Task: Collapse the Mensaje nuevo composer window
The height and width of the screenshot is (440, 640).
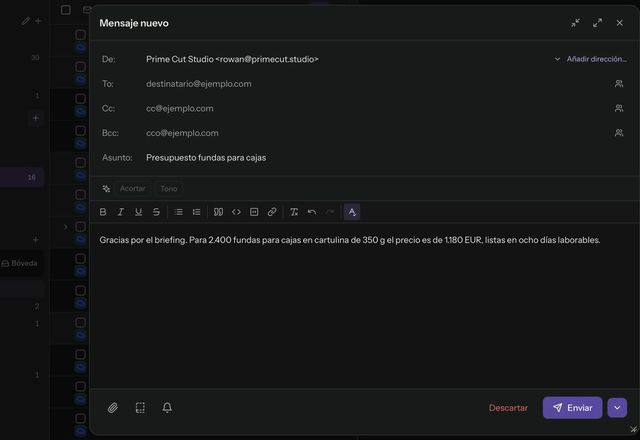Action: [576, 23]
